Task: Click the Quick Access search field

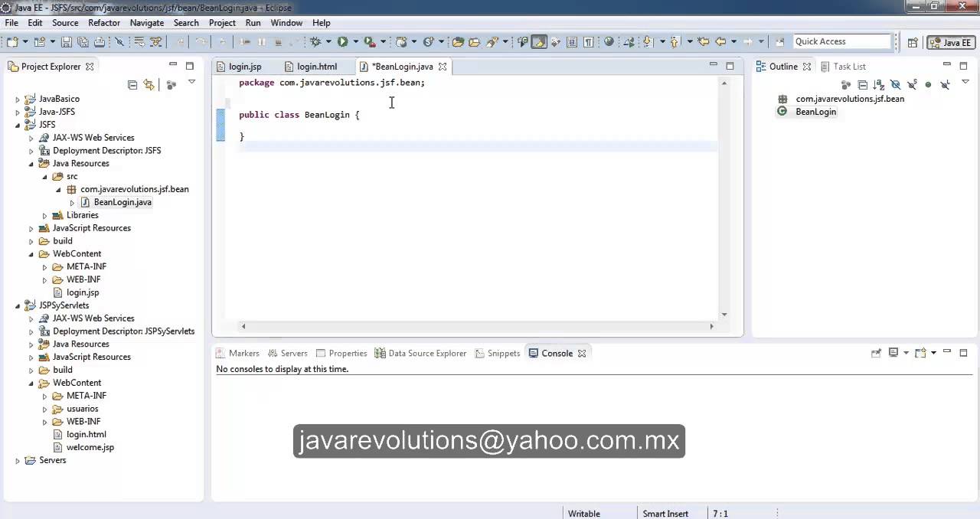Action: pyautogui.click(x=841, y=41)
